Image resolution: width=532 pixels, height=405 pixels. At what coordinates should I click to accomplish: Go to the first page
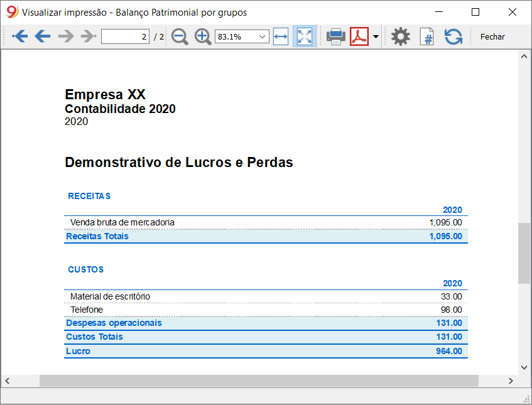point(19,36)
